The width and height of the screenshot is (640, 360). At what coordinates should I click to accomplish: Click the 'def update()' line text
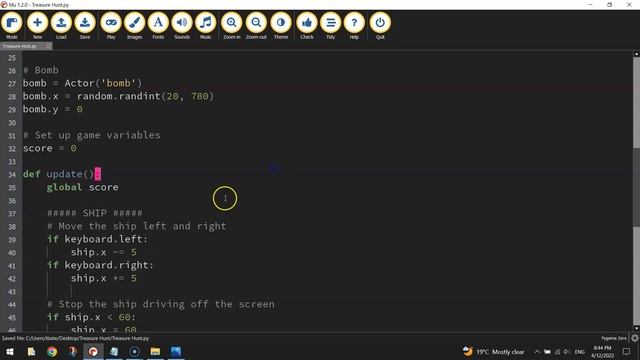(61, 174)
